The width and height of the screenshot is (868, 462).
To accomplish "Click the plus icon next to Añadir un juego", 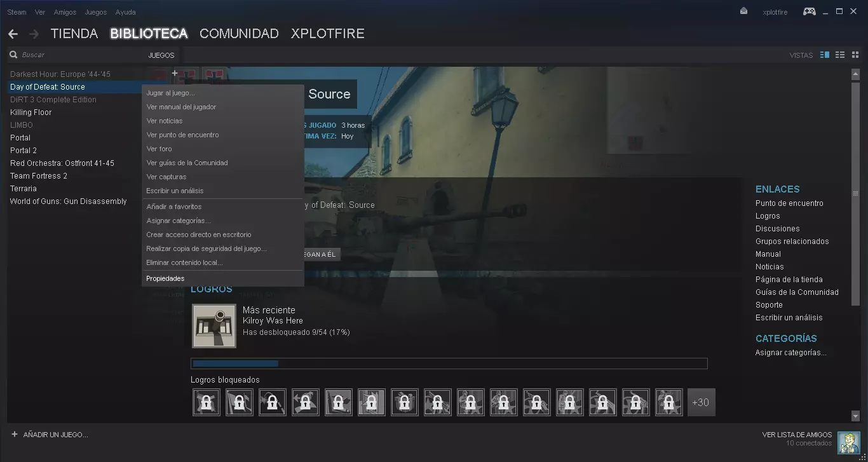I will [x=15, y=434].
